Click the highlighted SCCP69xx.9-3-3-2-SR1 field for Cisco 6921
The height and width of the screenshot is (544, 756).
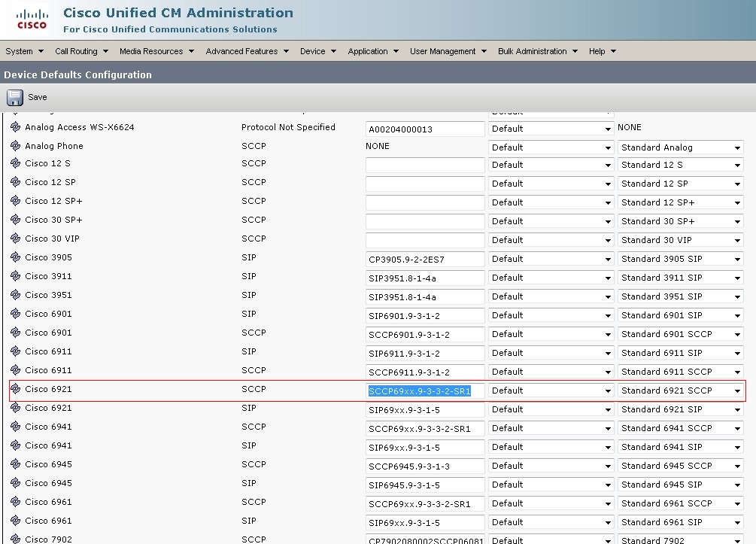coord(425,391)
